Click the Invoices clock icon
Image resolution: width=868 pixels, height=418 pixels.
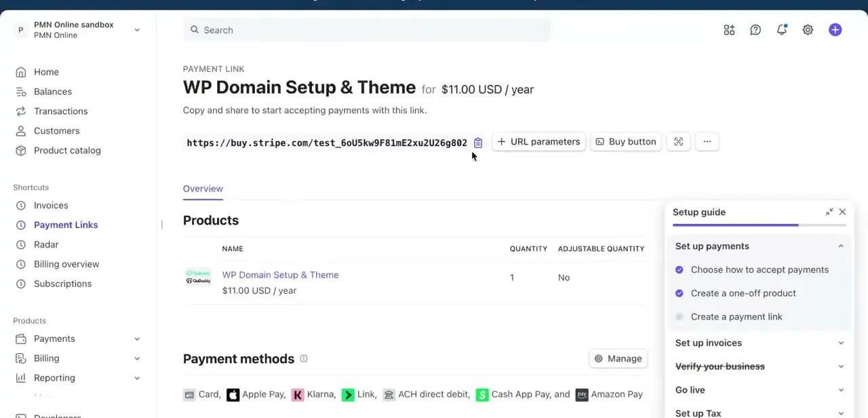pos(21,206)
